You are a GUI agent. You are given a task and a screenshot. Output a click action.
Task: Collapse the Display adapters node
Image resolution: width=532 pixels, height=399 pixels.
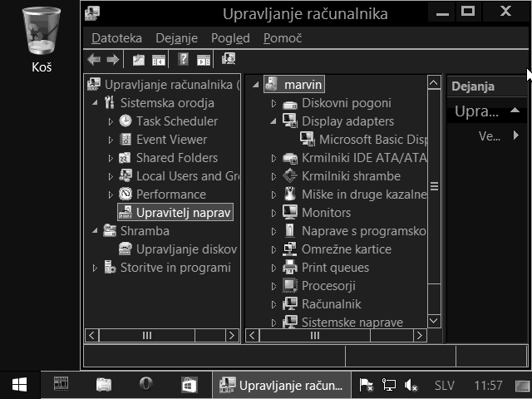click(x=273, y=121)
